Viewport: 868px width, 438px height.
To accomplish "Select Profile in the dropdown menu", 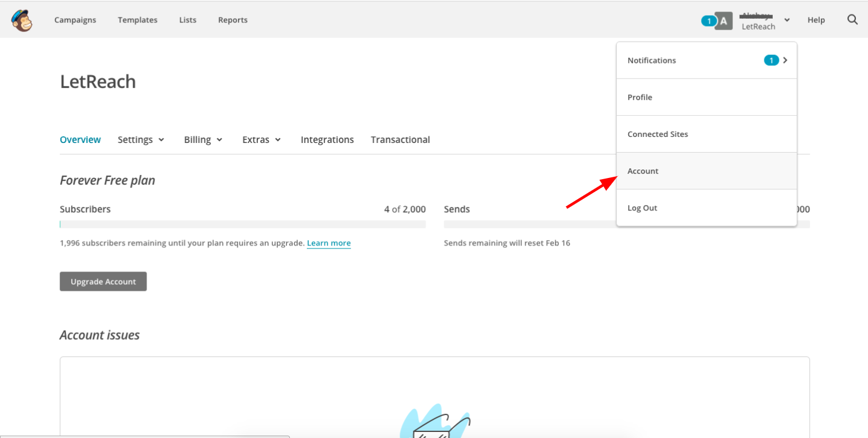I will pos(706,97).
